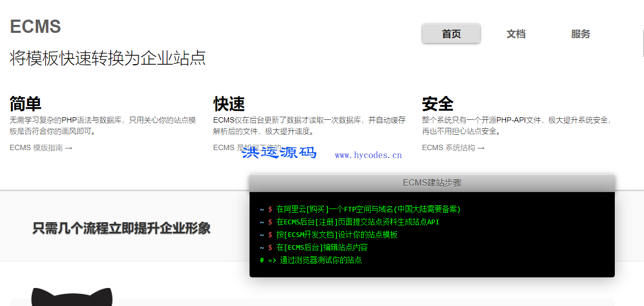
Task: Open the ECMS 系统结构 link
Action: click(453, 148)
